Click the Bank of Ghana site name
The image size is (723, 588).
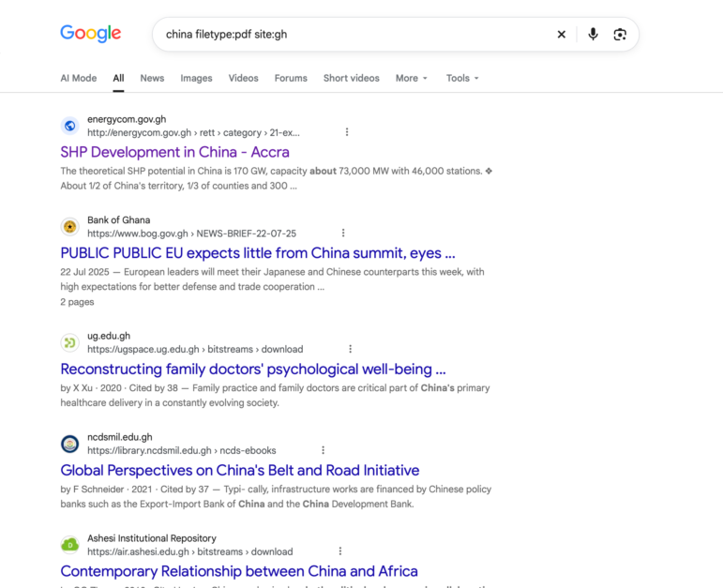click(x=118, y=220)
